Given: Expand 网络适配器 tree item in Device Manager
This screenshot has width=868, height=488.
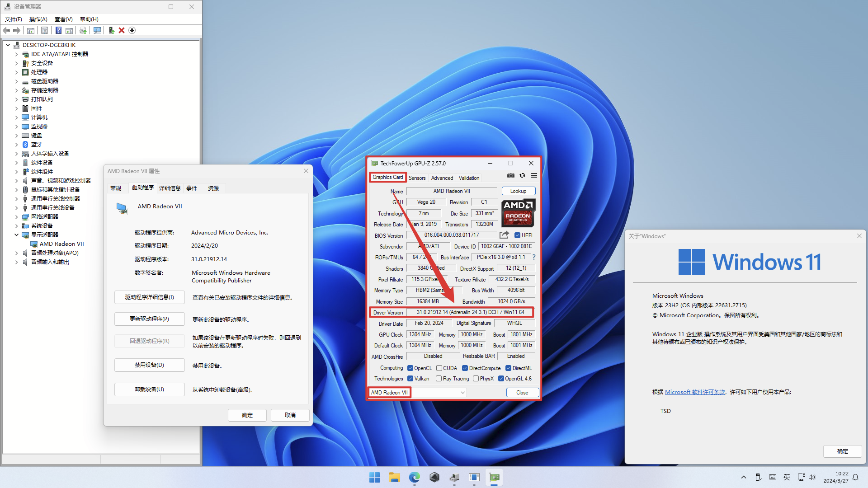Looking at the screenshot, I should 16,216.
